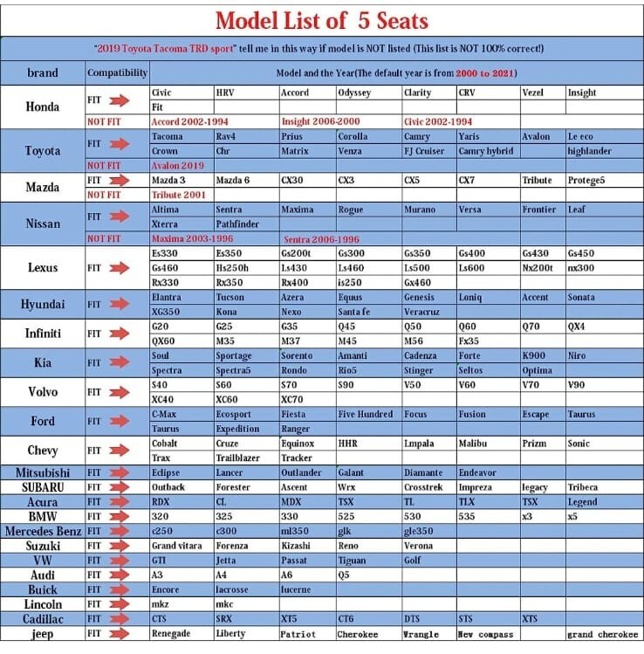Select the Five Hundred cell in Ford row

click(x=369, y=414)
